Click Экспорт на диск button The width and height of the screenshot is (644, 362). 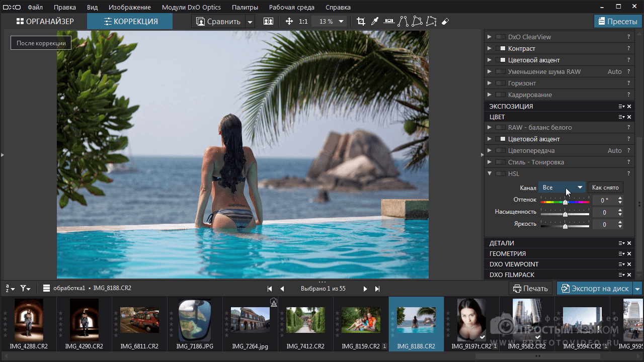pos(595,289)
